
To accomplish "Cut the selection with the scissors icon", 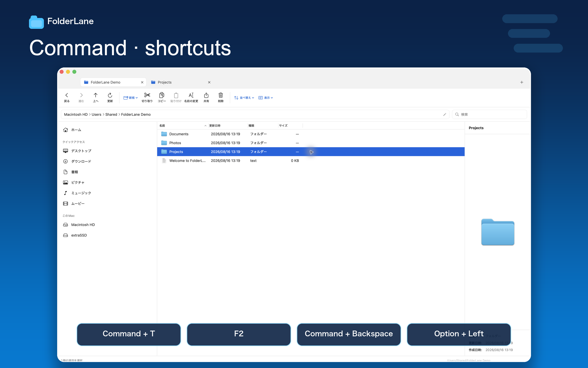I will (147, 97).
